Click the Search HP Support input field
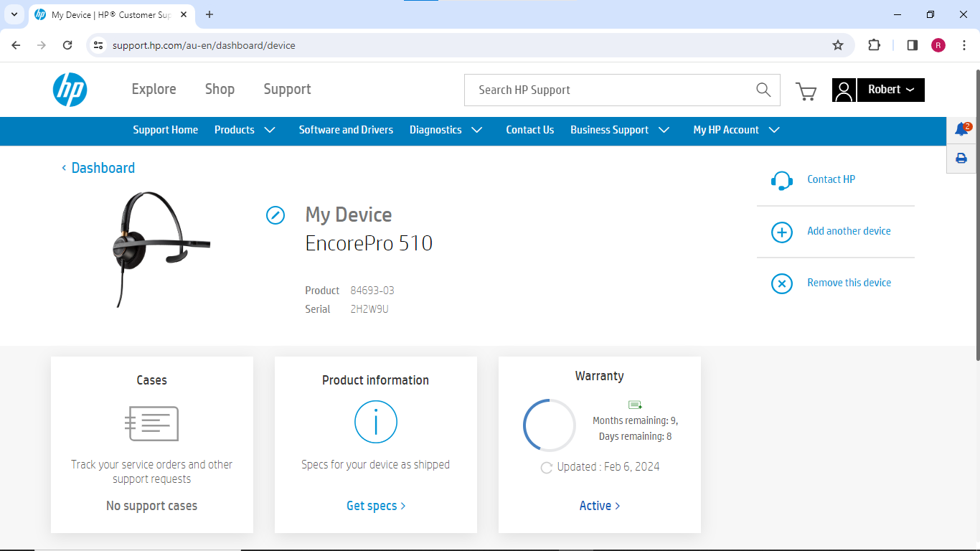This screenshot has width=980, height=551. (x=610, y=90)
